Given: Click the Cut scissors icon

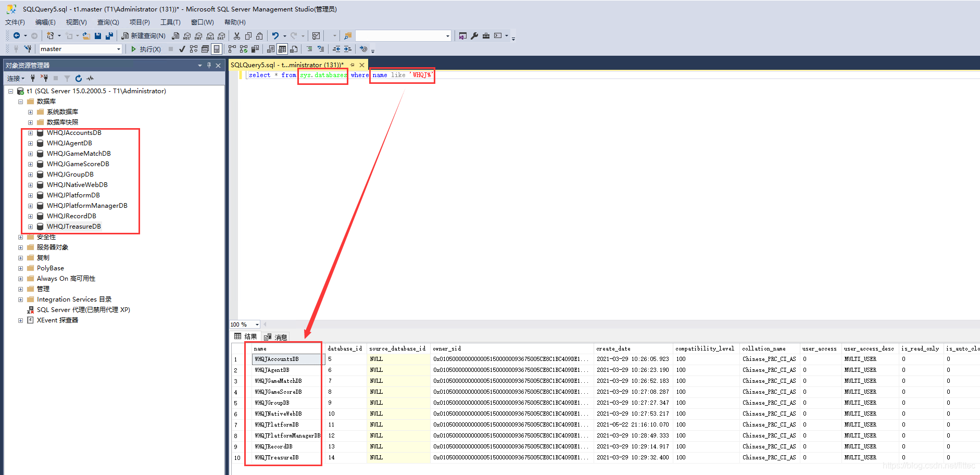Looking at the screenshot, I should [x=237, y=36].
